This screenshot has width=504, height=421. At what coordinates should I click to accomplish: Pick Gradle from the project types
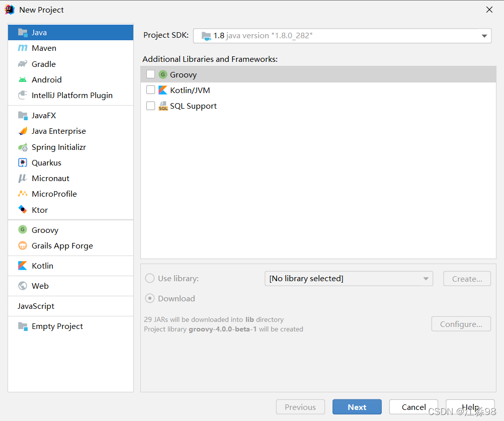[71, 64]
